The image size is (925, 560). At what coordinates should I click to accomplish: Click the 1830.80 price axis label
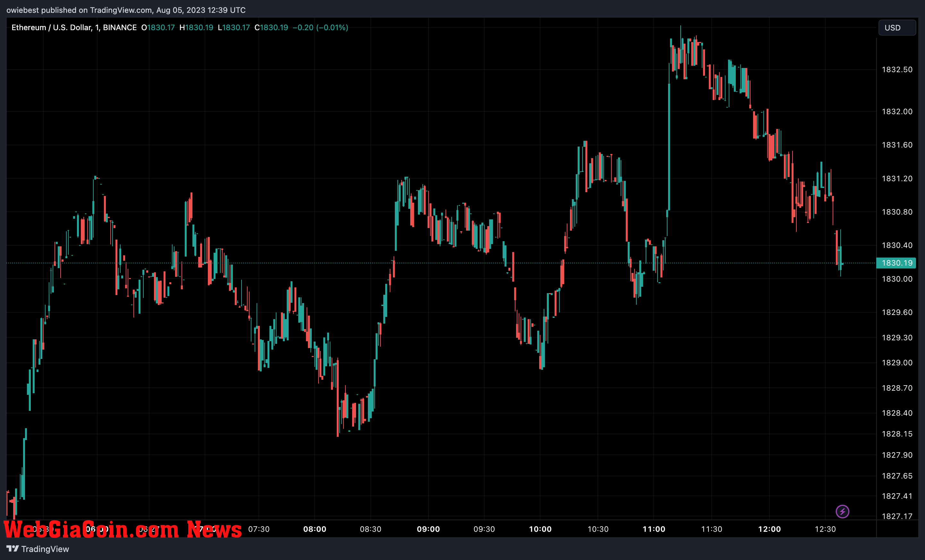pos(897,212)
